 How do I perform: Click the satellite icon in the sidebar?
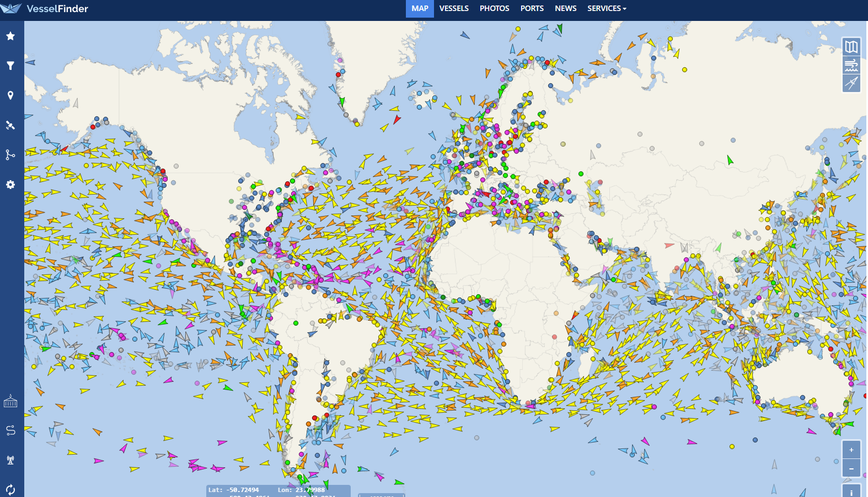point(10,125)
